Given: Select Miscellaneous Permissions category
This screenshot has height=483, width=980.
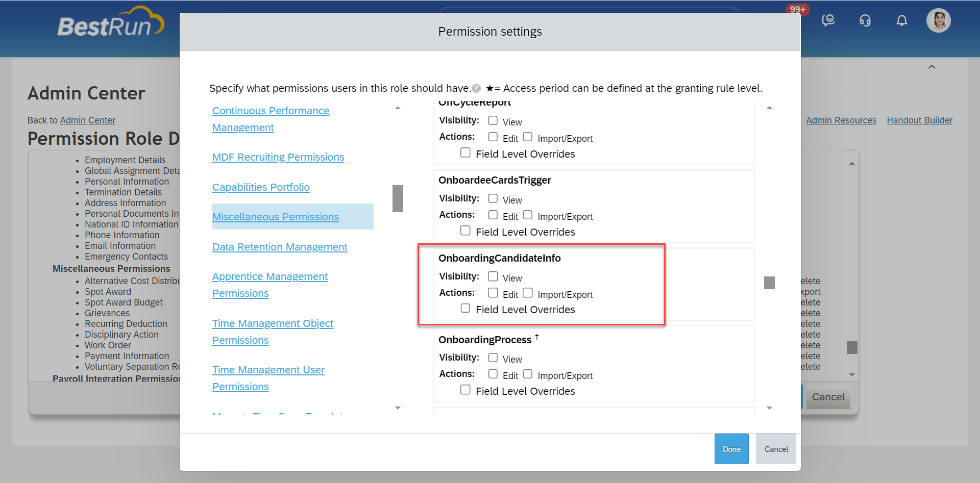Looking at the screenshot, I should [276, 217].
